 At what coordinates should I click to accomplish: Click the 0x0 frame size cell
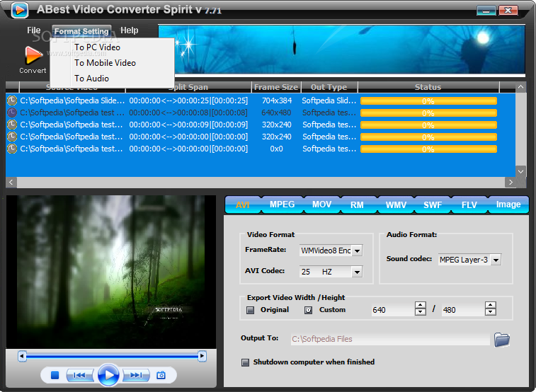coord(276,149)
